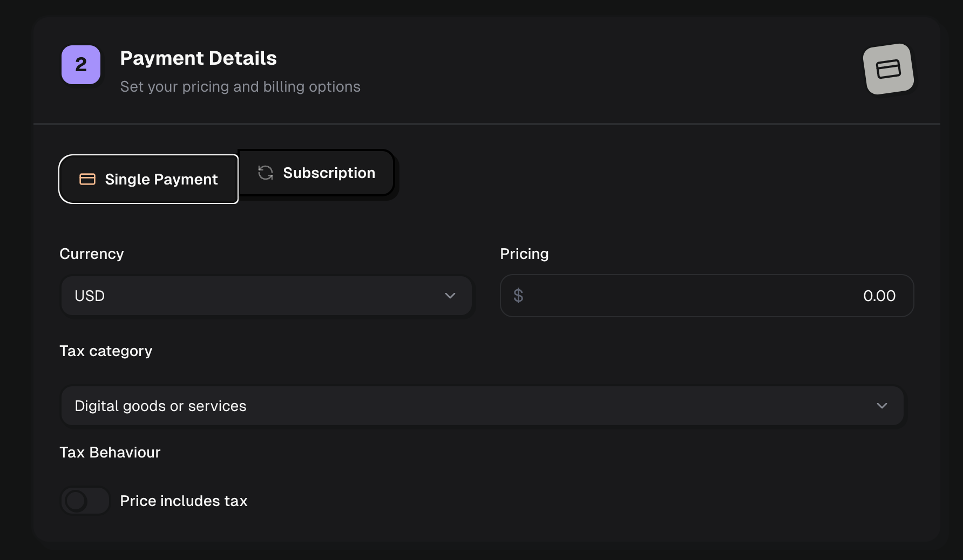This screenshot has height=560, width=963.
Task: Click the credit card icon in header
Action: [888, 69]
